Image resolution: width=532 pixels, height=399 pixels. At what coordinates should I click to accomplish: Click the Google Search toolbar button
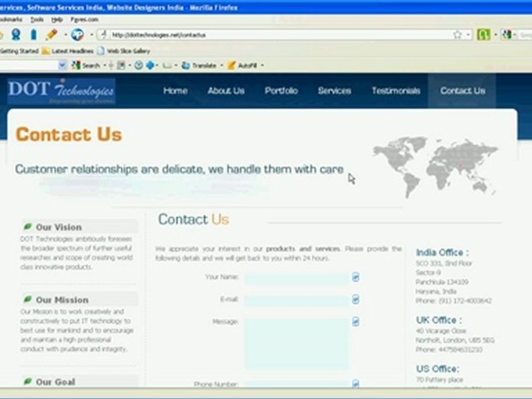[86, 65]
